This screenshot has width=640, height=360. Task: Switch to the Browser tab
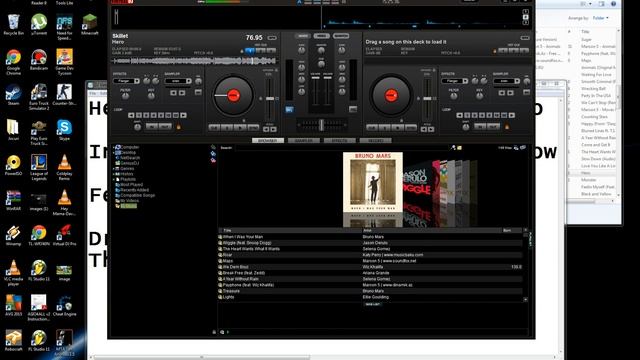268,140
